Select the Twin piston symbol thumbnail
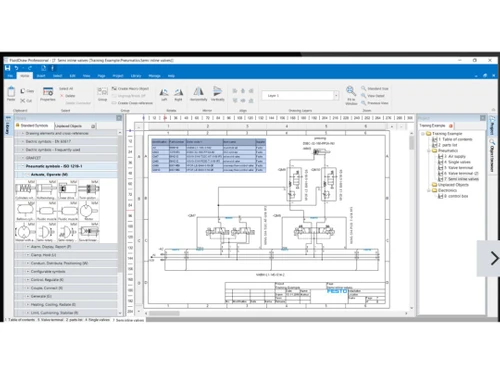This screenshot has width=500, height=375. pyautogui.click(x=88, y=190)
